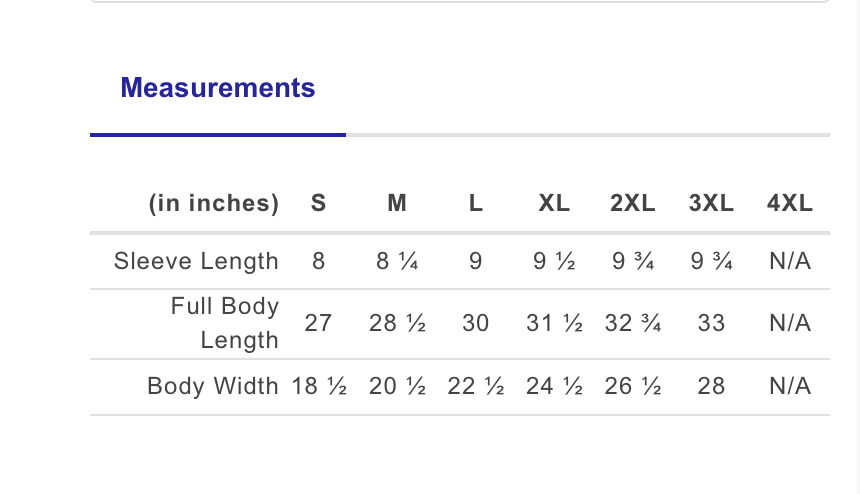Image resolution: width=860 pixels, height=494 pixels.
Task: Select the 2XL size column header
Action: 632,203
